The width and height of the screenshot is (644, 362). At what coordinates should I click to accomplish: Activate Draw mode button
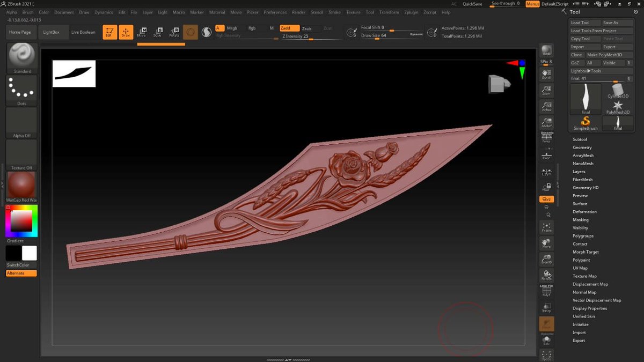pos(126,32)
